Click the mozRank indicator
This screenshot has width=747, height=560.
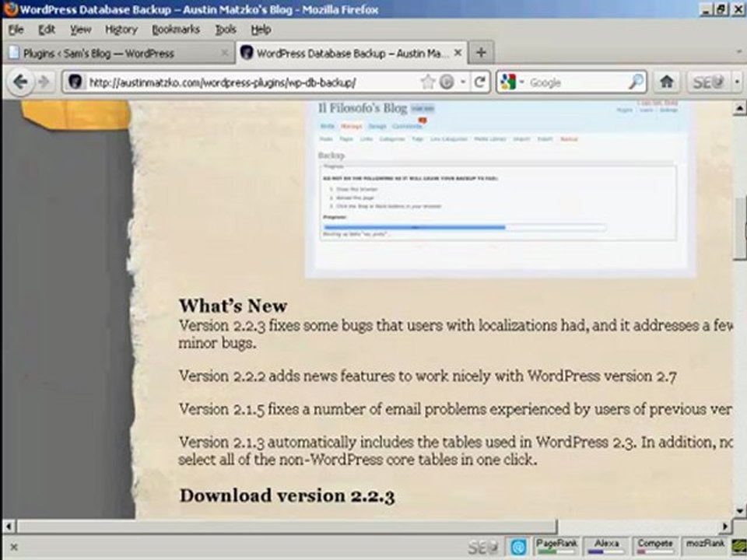click(x=705, y=546)
